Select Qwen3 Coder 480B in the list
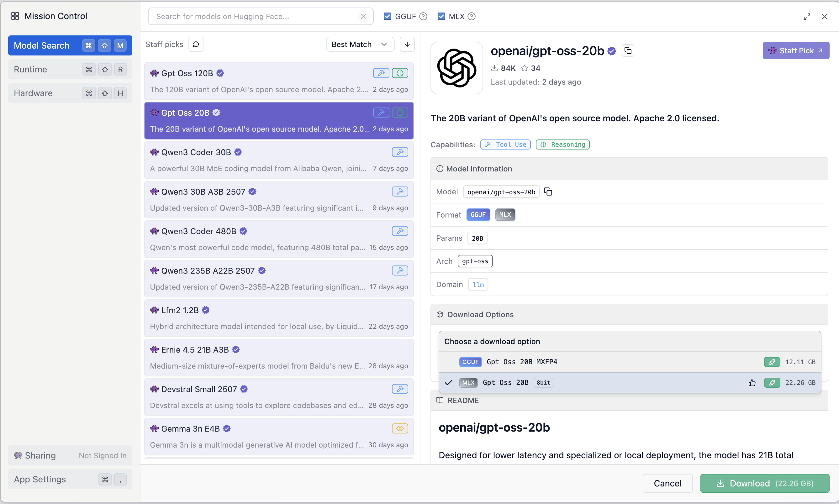This screenshot has height=504, width=839. (278, 239)
